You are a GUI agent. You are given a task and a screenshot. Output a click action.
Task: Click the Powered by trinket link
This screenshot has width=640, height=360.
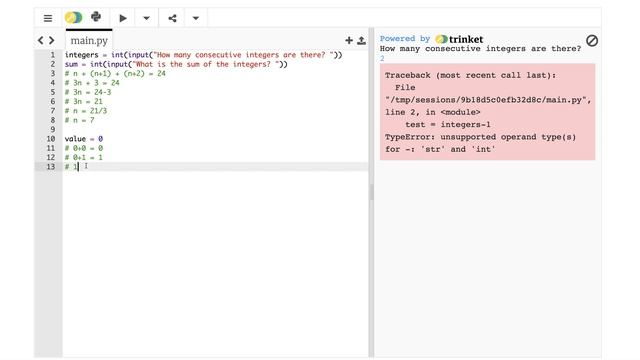coord(431,39)
